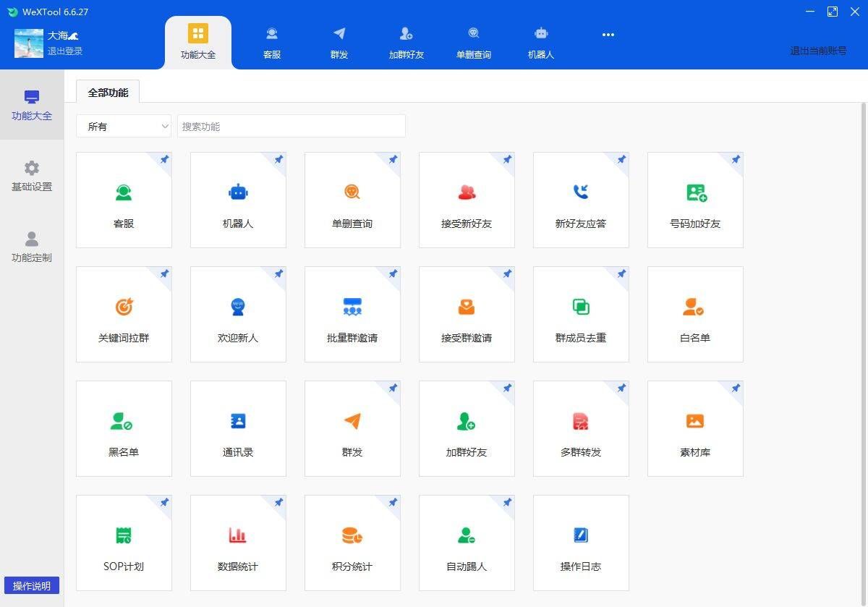Screen dimensions: 868x607
Task: Open the 数据统计 statistics tile
Action: coord(238,543)
